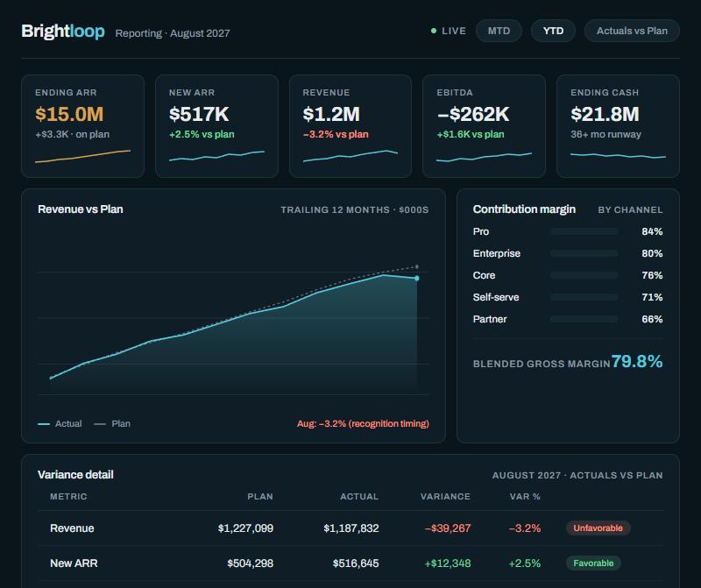The height and width of the screenshot is (588, 701).
Task: Click the August actual data point on chart
Action: coord(417,278)
